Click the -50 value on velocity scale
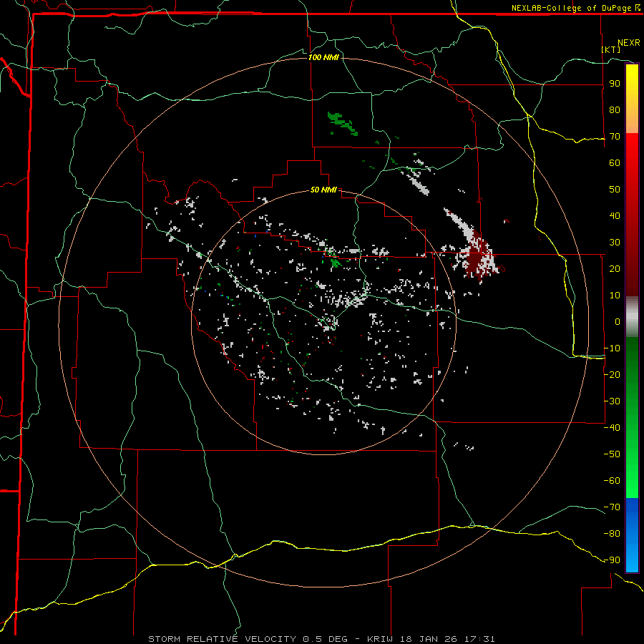 [x=612, y=454]
